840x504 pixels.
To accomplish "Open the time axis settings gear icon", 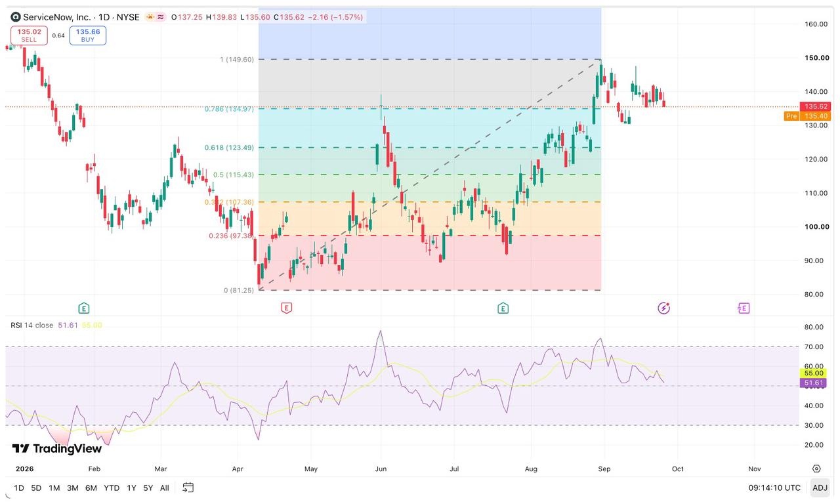I will coord(816,469).
